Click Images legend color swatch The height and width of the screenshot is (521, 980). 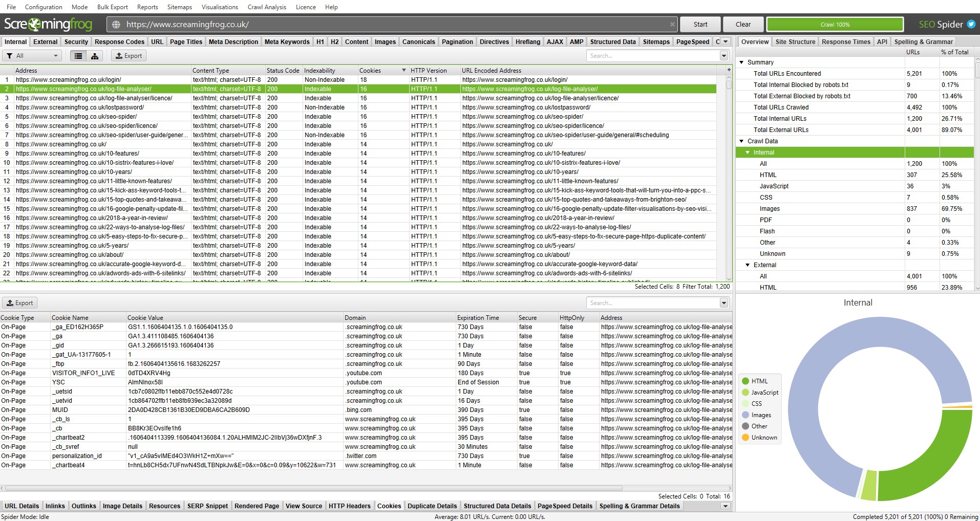point(745,415)
